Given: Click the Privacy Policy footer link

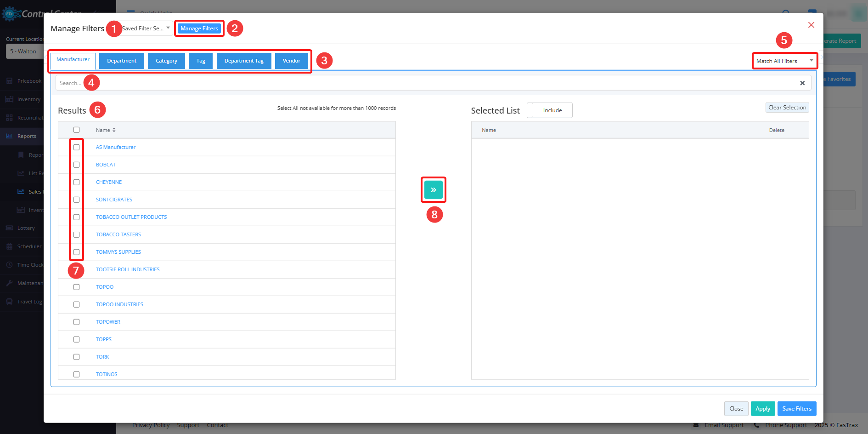Looking at the screenshot, I should (151, 425).
